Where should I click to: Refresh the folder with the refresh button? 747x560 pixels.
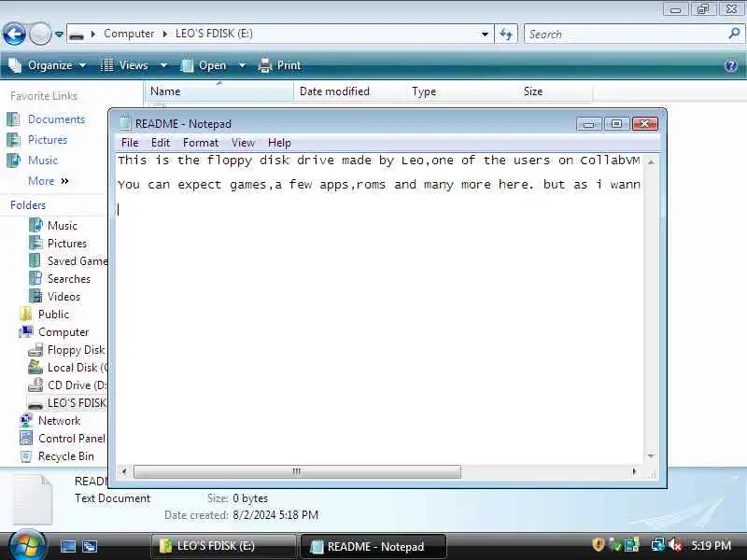click(506, 35)
